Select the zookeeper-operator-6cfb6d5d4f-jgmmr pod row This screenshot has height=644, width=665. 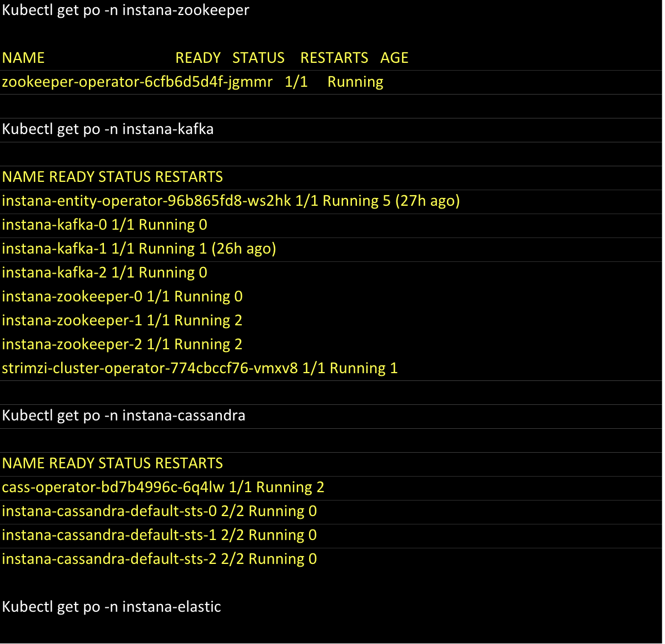[x=192, y=81]
